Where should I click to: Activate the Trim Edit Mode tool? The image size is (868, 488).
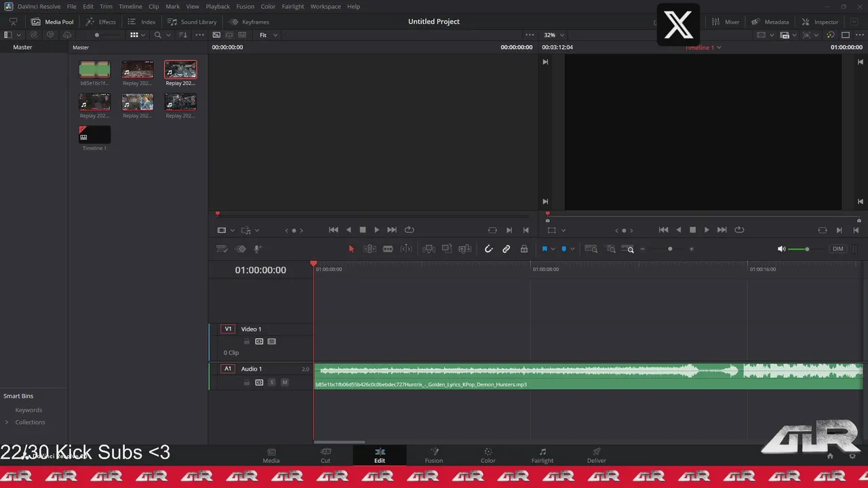coord(370,249)
